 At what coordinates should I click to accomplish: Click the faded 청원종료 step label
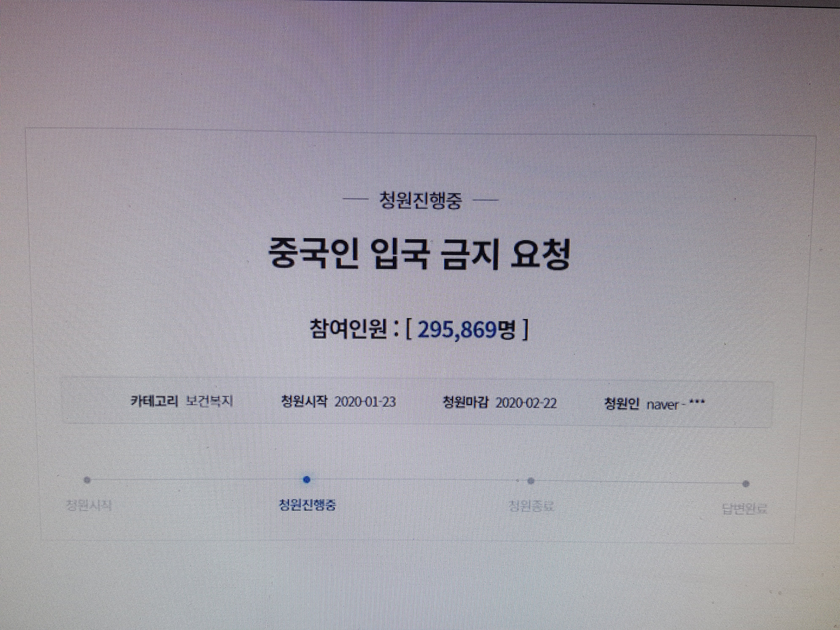pos(531,506)
